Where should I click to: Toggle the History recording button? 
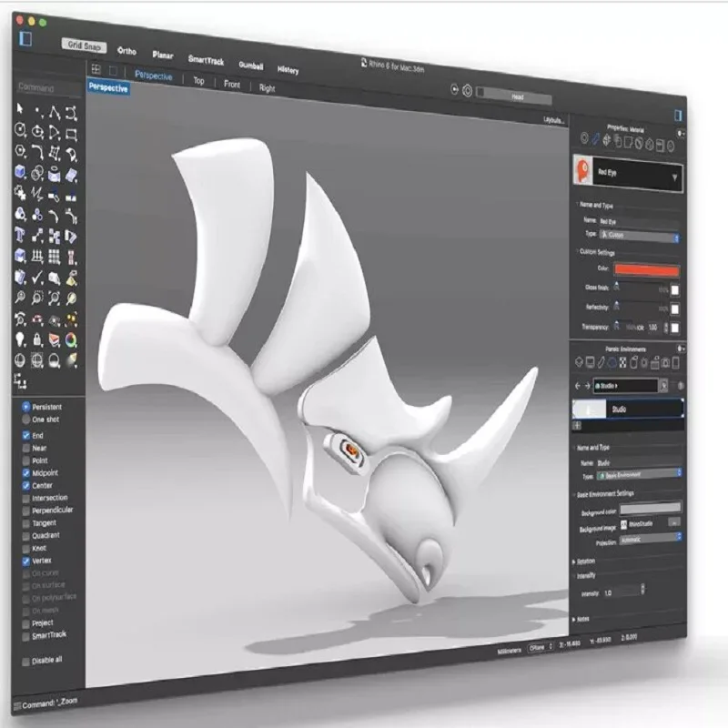[x=288, y=70]
